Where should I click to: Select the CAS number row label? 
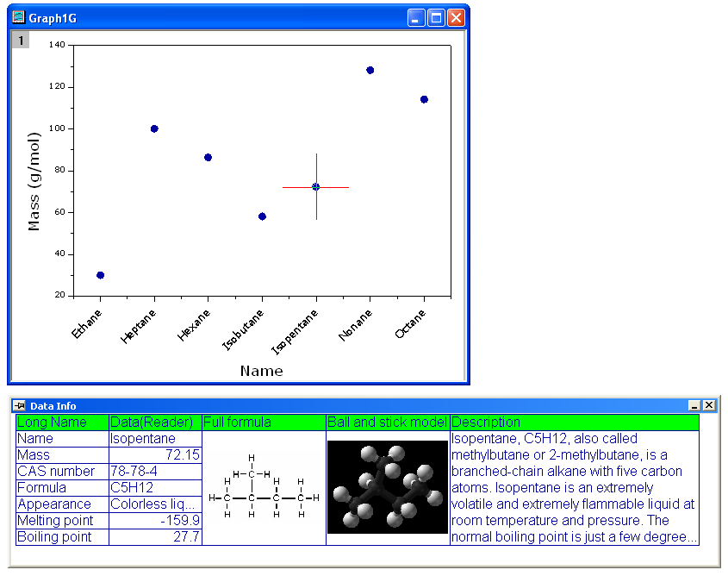pos(62,472)
